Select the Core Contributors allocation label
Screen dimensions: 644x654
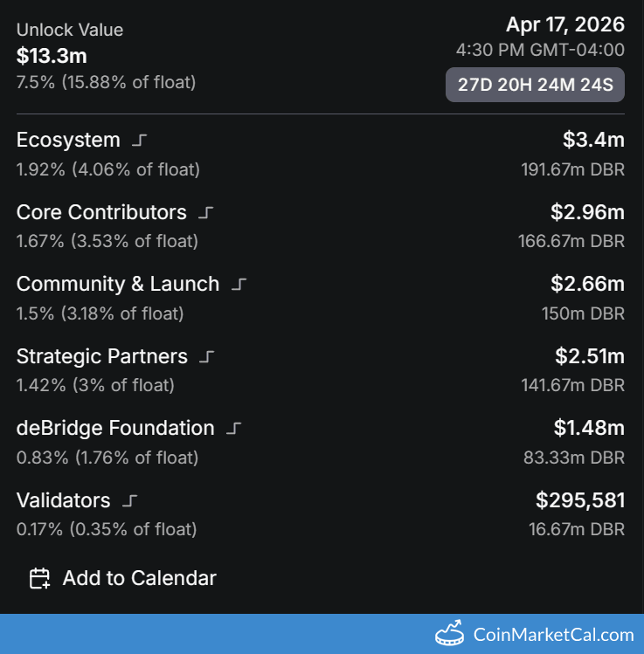[101, 213]
